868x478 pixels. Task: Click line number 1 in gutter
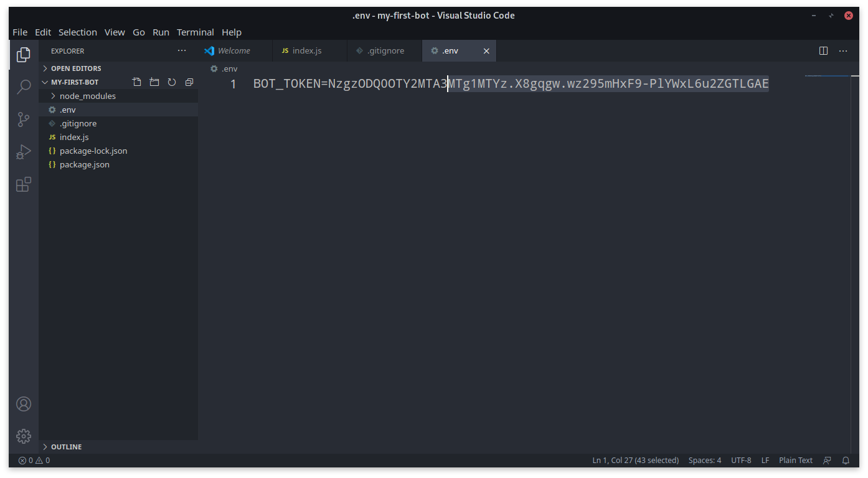(x=234, y=84)
